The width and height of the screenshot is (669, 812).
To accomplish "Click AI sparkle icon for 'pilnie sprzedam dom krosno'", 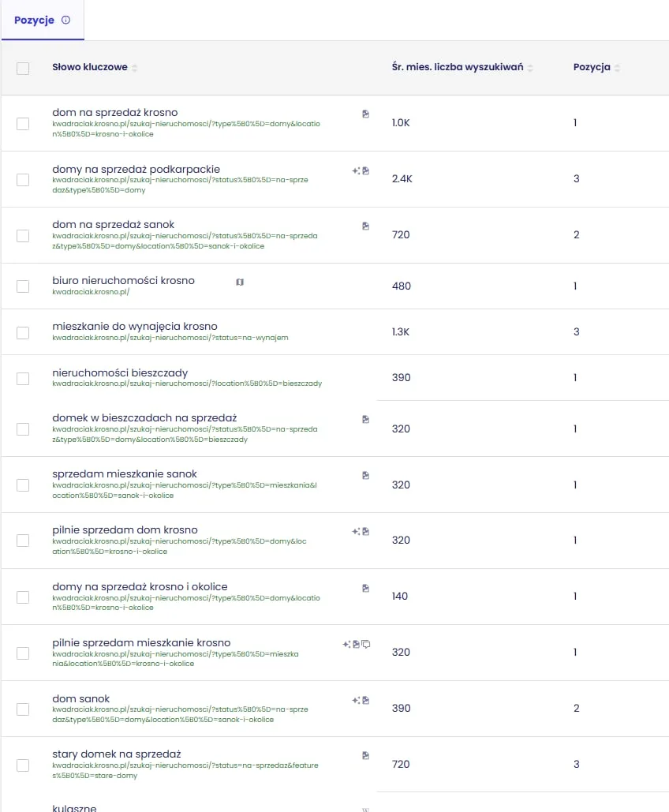I will (356, 531).
